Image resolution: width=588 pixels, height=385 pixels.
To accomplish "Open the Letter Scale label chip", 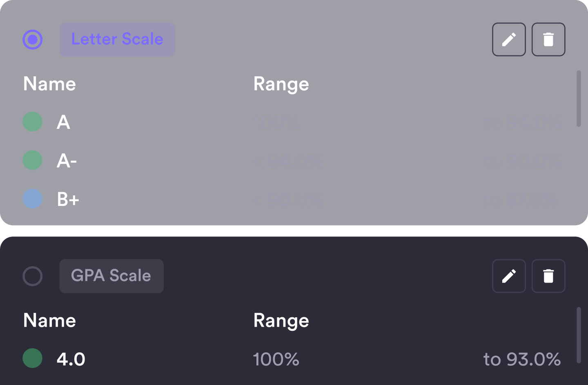I will tap(117, 40).
